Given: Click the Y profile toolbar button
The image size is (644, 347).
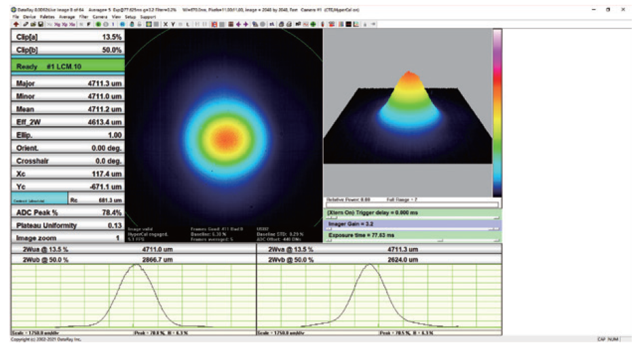Looking at the screenshot, I should click(x=172, y=24).
